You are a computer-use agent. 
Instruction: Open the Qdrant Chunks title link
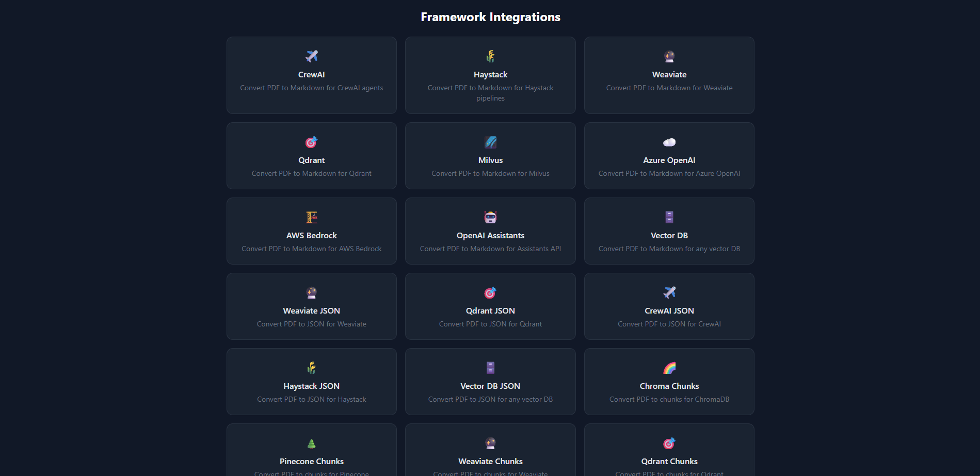669,462
